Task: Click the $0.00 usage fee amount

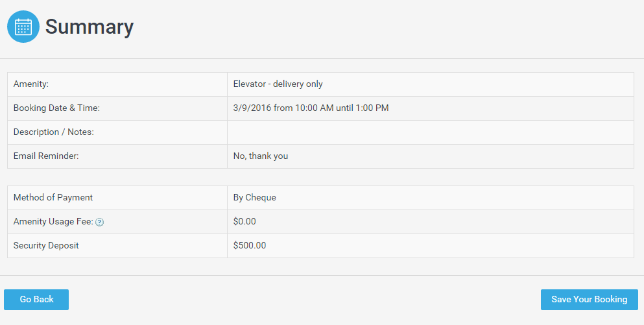Action: point(244,221)
